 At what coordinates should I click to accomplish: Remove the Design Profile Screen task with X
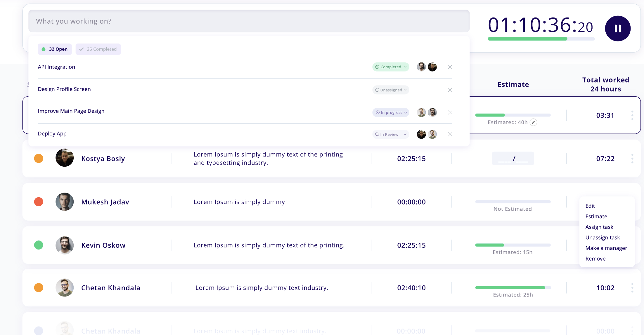450,90
